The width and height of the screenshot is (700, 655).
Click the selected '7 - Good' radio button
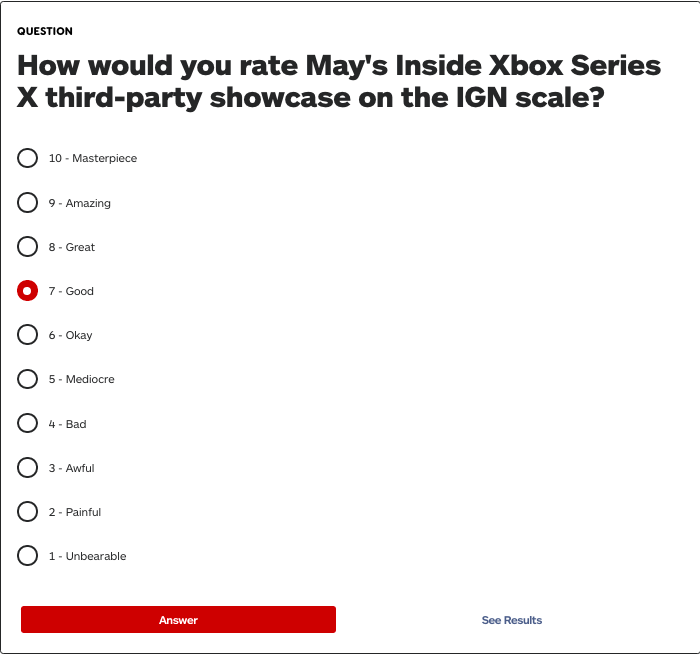pyautogui.click(x=28, y=291)
